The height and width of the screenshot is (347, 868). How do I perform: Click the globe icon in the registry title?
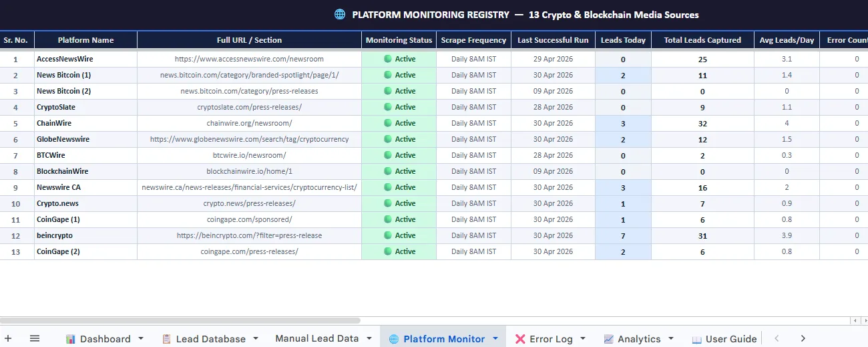click(340, 14)
